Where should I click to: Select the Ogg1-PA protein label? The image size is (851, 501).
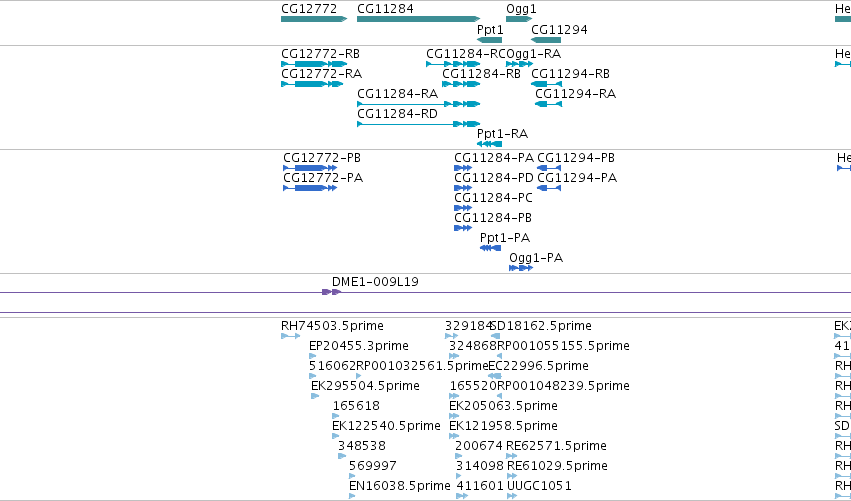point(536,258)
